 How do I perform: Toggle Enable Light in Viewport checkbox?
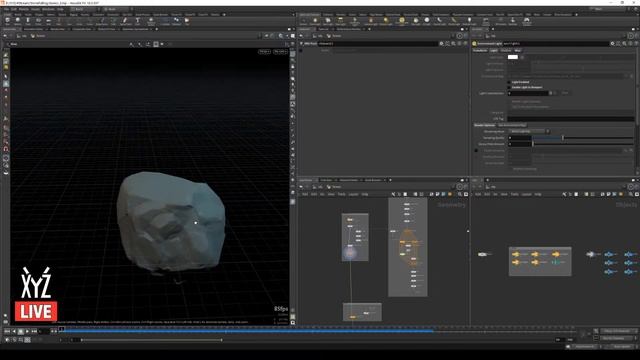(509, 87)
